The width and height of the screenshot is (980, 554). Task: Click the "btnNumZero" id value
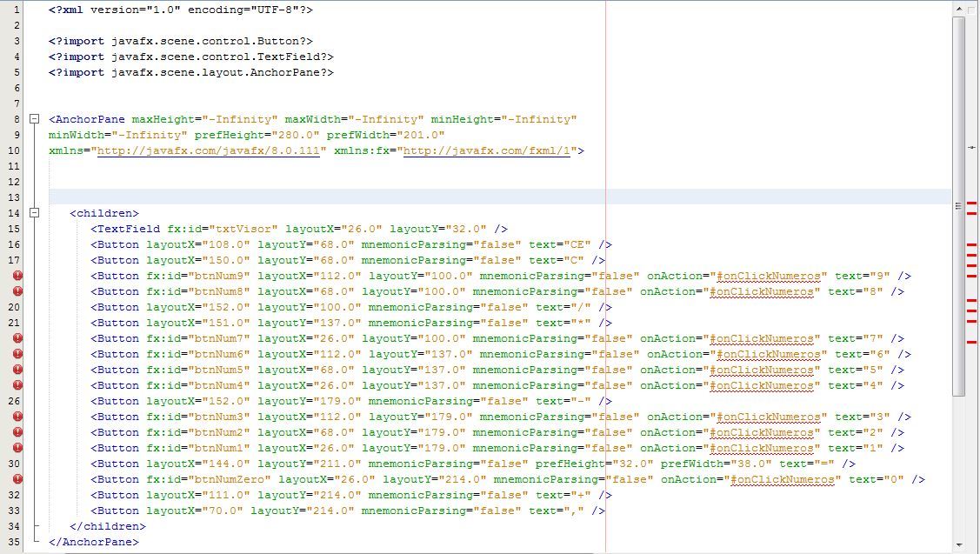pos(230,479)
